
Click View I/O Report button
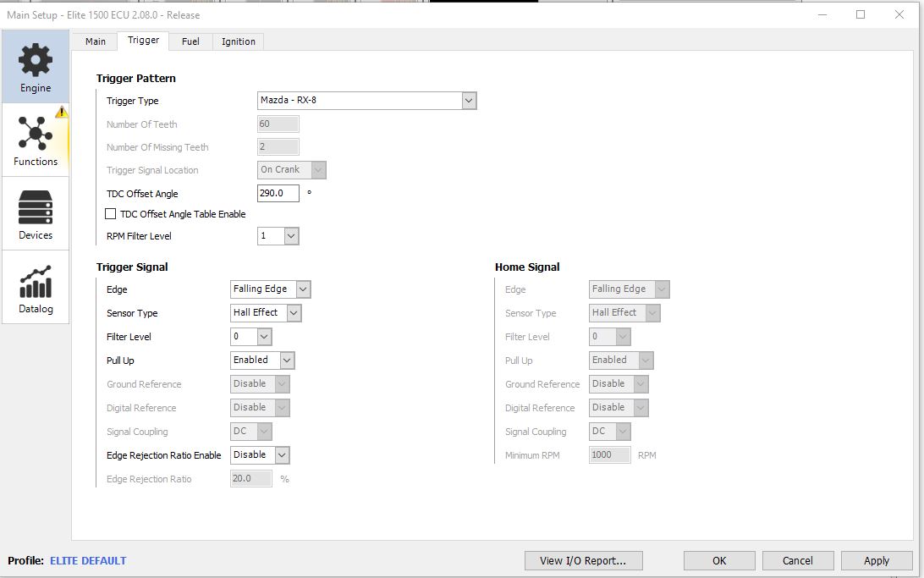583,561
